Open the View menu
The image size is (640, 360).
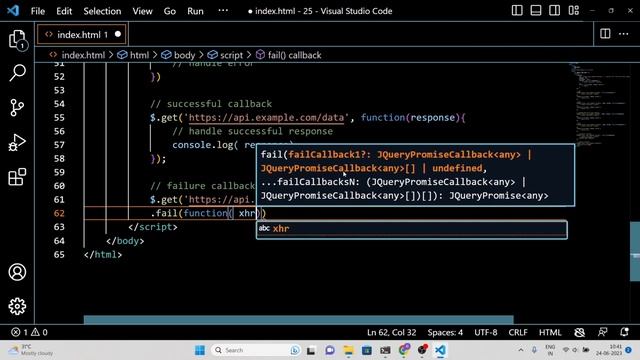point(142,11)
